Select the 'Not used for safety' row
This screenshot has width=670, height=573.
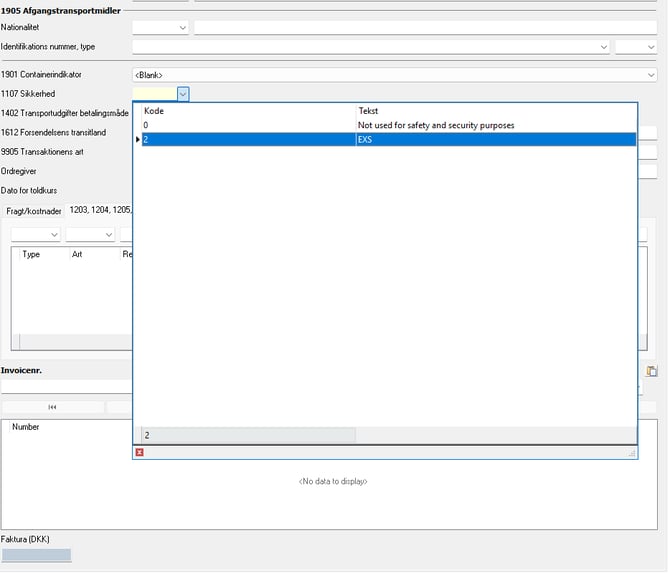(436, 125)
